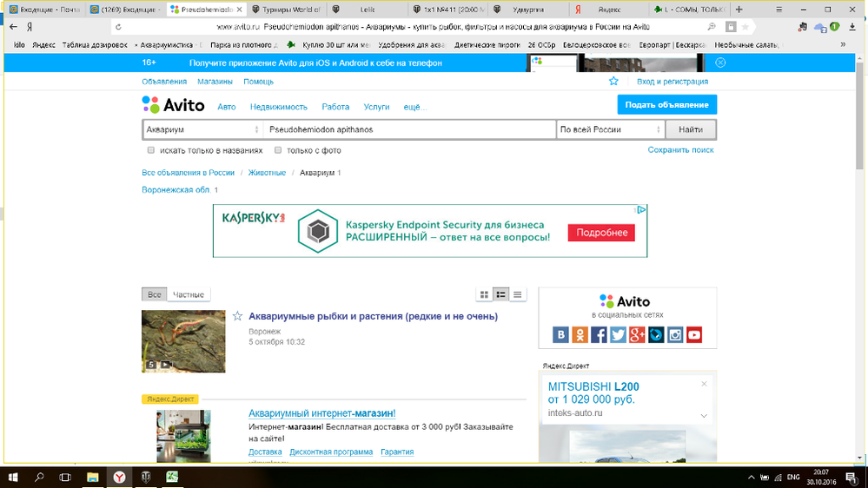Viewport: 868px width, 488px height.
Task: Show hidden system tray icons
Action: [751, 477]
